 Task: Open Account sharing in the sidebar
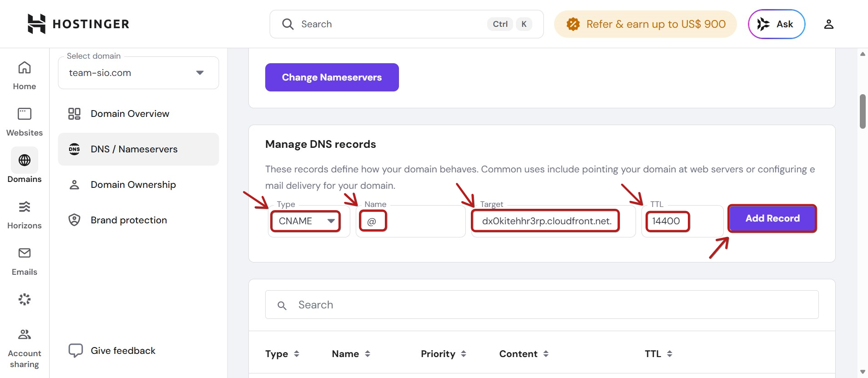point(25,349)
